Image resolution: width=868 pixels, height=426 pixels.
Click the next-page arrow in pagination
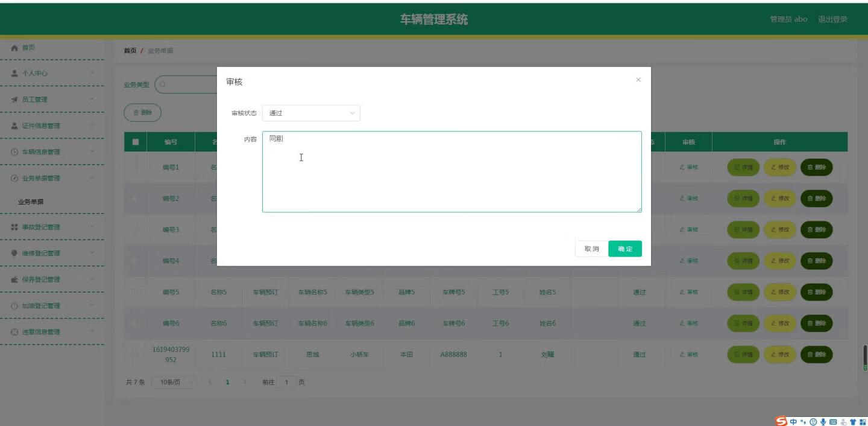245,383
